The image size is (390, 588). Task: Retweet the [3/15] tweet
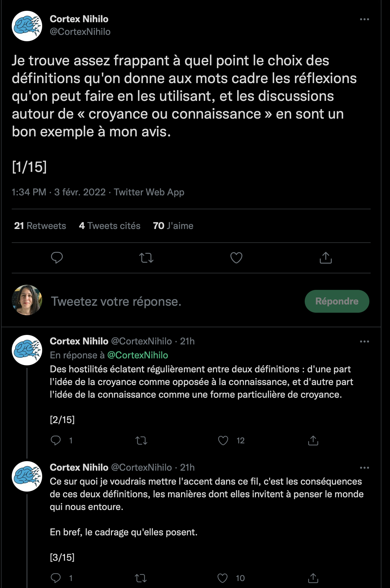[x=141, y=578]
